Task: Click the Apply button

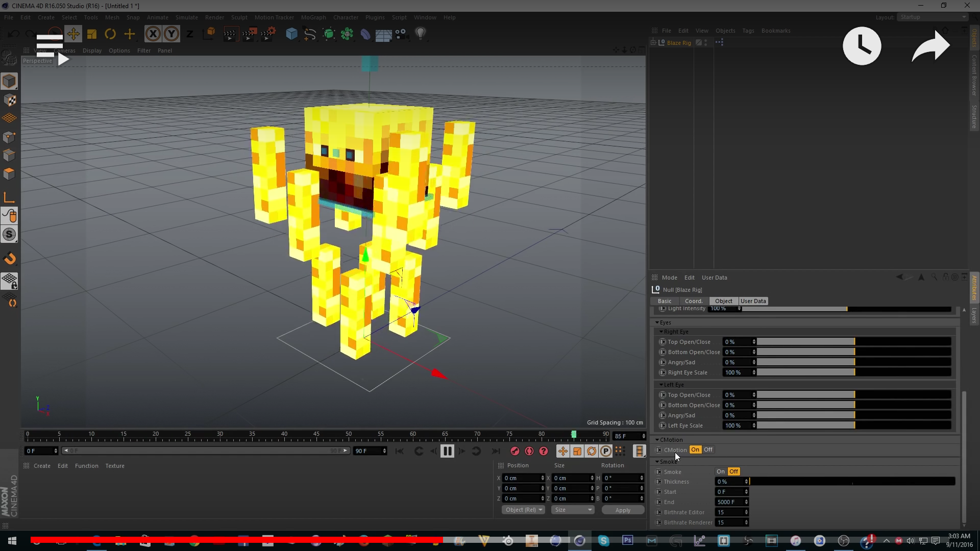Action: (x=623, y=510)
